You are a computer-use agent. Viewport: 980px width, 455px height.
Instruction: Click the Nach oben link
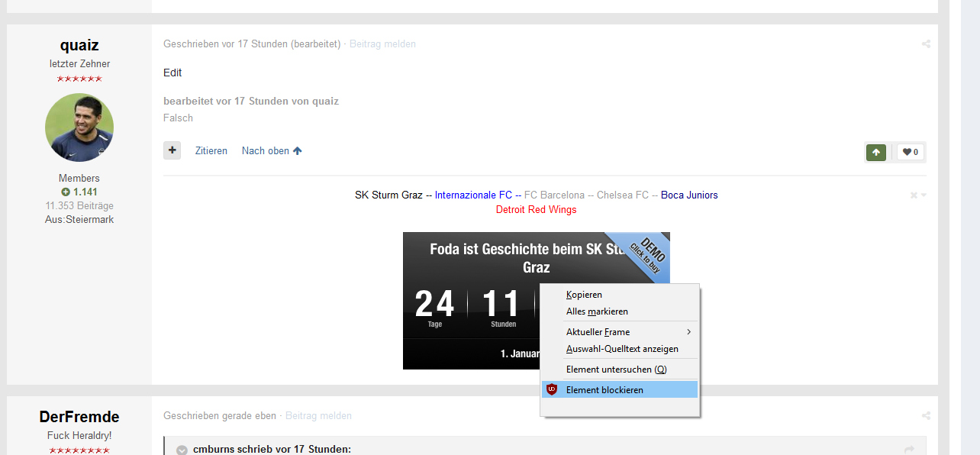pos(272,150)
